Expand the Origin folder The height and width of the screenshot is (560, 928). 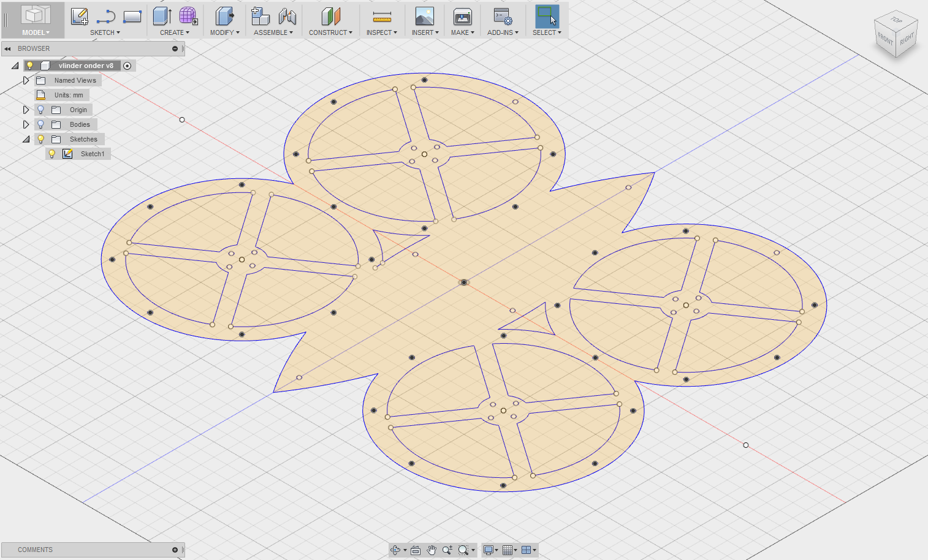(26, 110)
